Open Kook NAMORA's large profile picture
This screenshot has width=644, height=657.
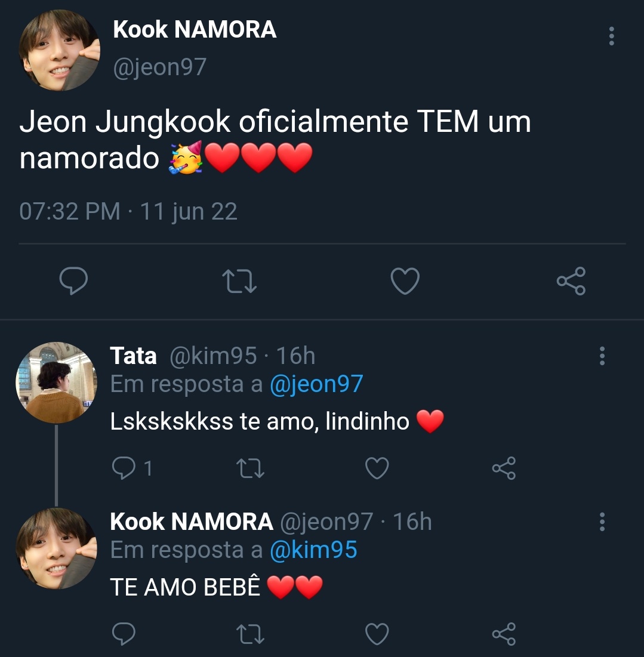point(60,50)
